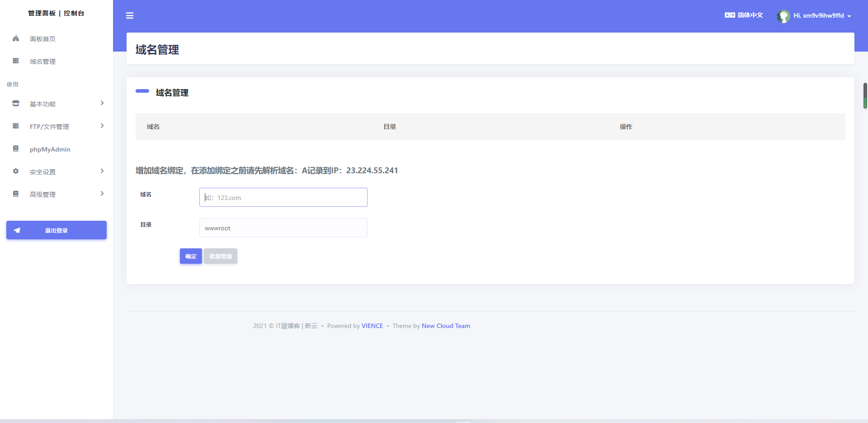This screenshot has height=423, width=868.
Task: Click the home icon beside 面板首页
Action: pos(16,38)
